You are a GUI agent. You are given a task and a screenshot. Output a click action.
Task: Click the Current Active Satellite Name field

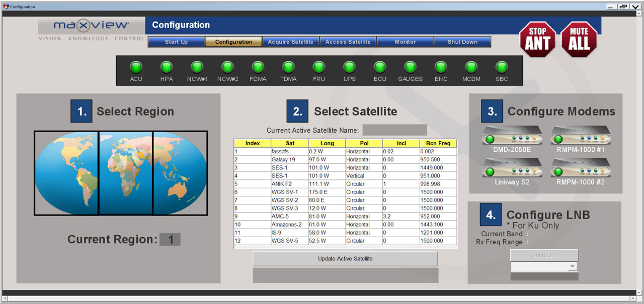[x=394, y=130]
